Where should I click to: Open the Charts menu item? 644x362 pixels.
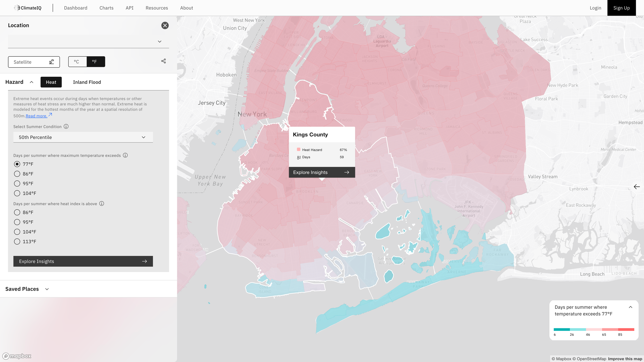point(106,8)
